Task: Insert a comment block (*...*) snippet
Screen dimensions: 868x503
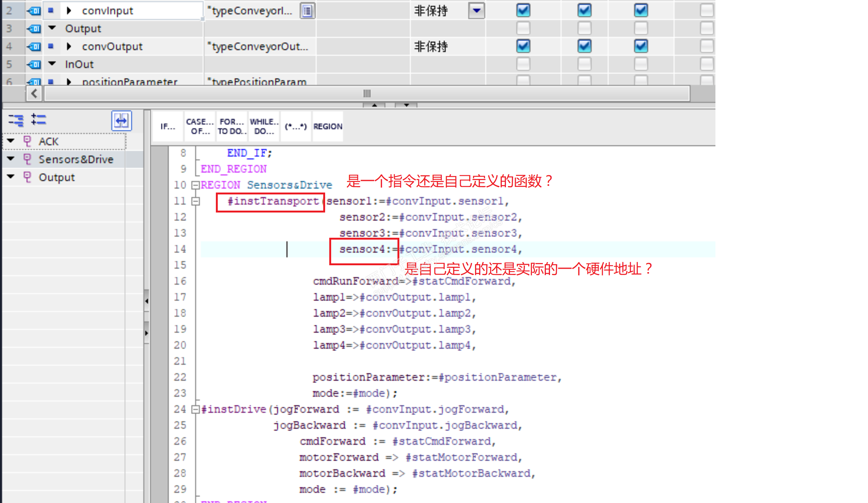Action: tap(296, 126)
